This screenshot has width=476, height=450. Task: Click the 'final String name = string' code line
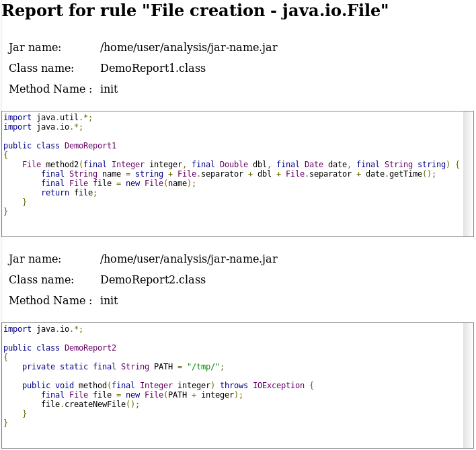click(238, 174)
